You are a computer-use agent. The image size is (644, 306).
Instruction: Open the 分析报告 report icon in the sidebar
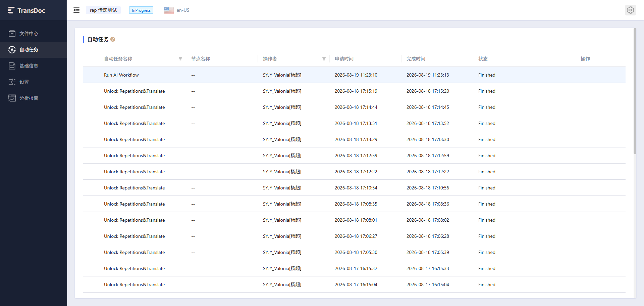point(12,98)
